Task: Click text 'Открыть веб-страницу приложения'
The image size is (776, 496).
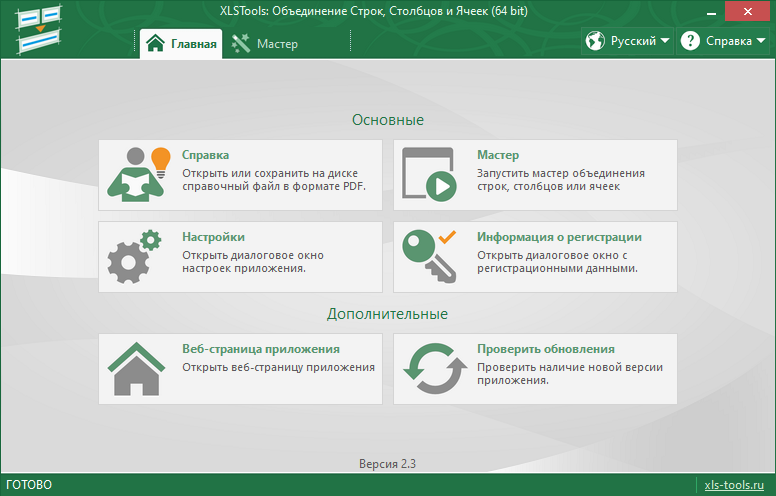Action: point(278,367)
